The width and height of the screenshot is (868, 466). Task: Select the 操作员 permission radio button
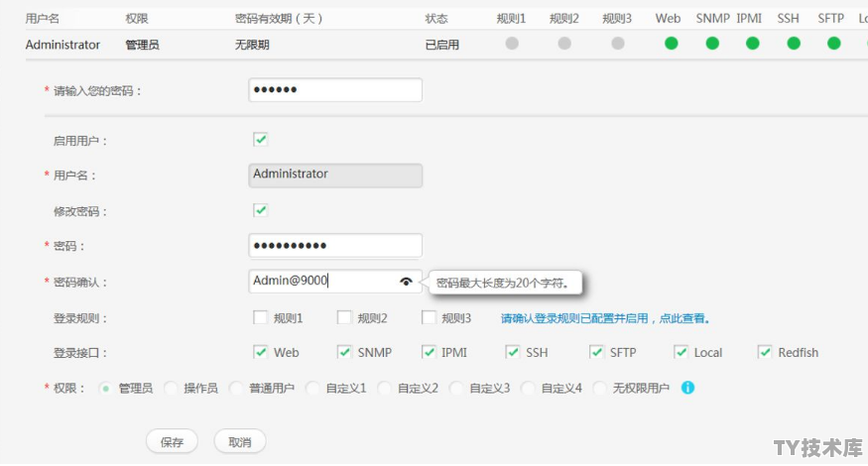[x=171, y=389]
